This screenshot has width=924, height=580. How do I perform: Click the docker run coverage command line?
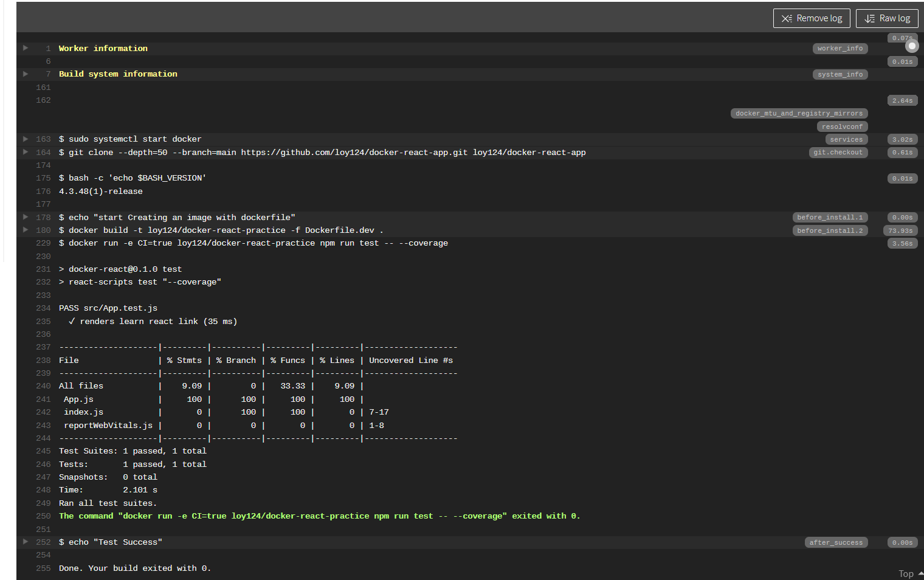pos(253,243)
